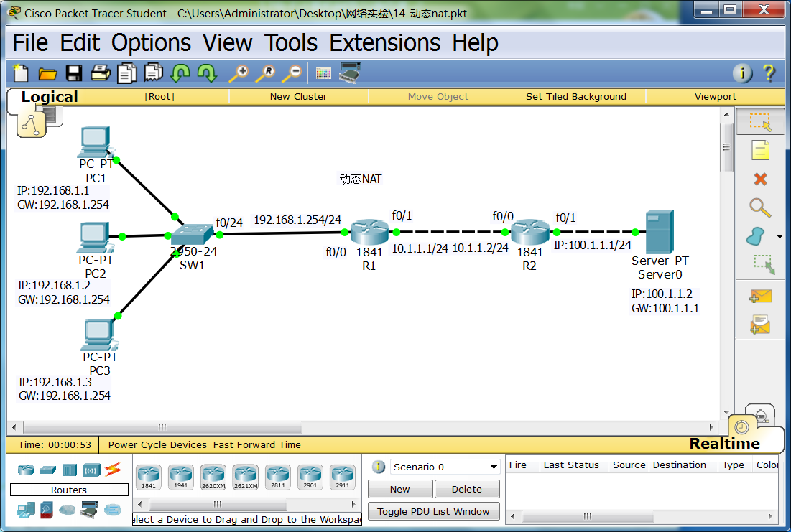The image size is (791, 532).
Task: Click Fast Forward Time
Action: (256, 444)
